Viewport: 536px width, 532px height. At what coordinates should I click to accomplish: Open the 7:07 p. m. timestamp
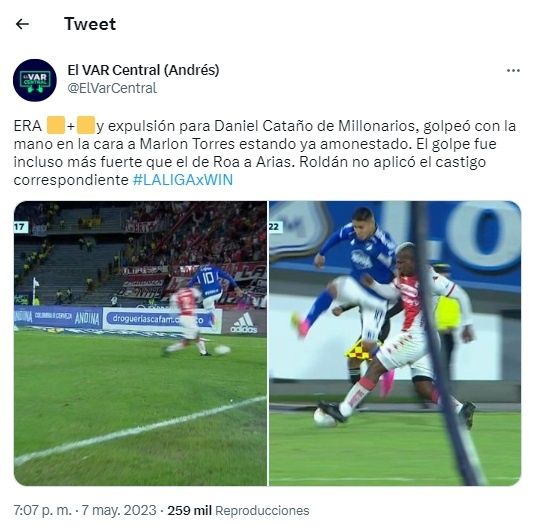(42, 510)
